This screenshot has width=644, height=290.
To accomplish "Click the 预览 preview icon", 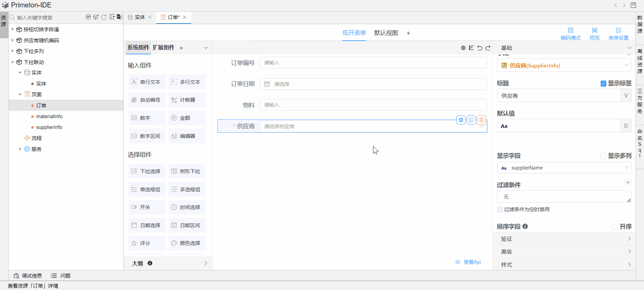I will point(594,34).
